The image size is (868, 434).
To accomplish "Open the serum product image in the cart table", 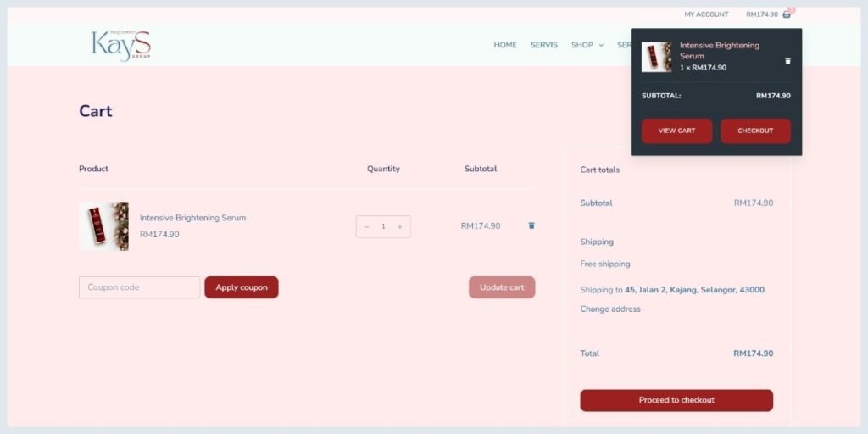I will pyautogui.click(x=103, y=226).
